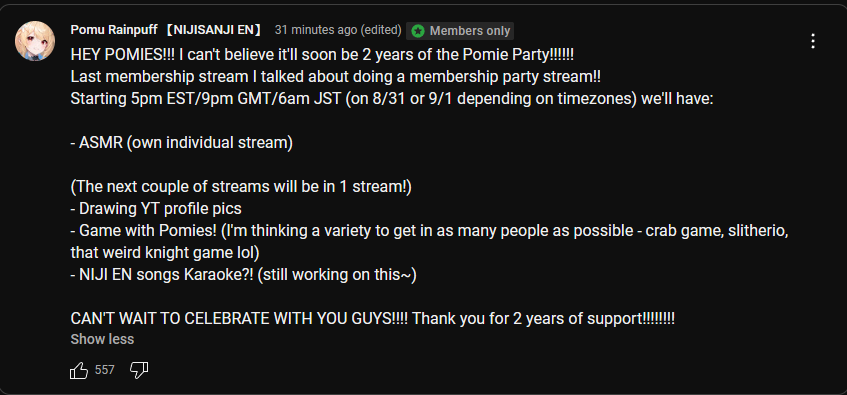This screenshot has width=847, height=395.
Task: Click the "CAN'T WAIT TO CELEBRATE" closing line
Action: [373, 318]
